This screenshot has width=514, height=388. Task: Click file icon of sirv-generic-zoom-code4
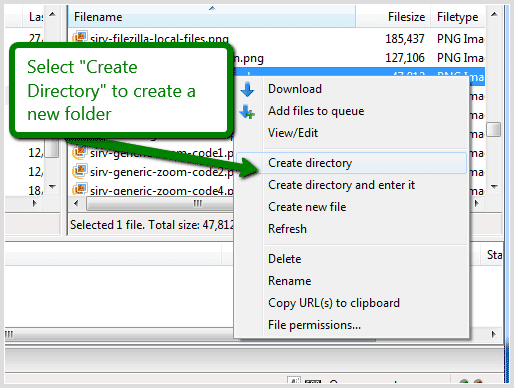tap(80, 189)
